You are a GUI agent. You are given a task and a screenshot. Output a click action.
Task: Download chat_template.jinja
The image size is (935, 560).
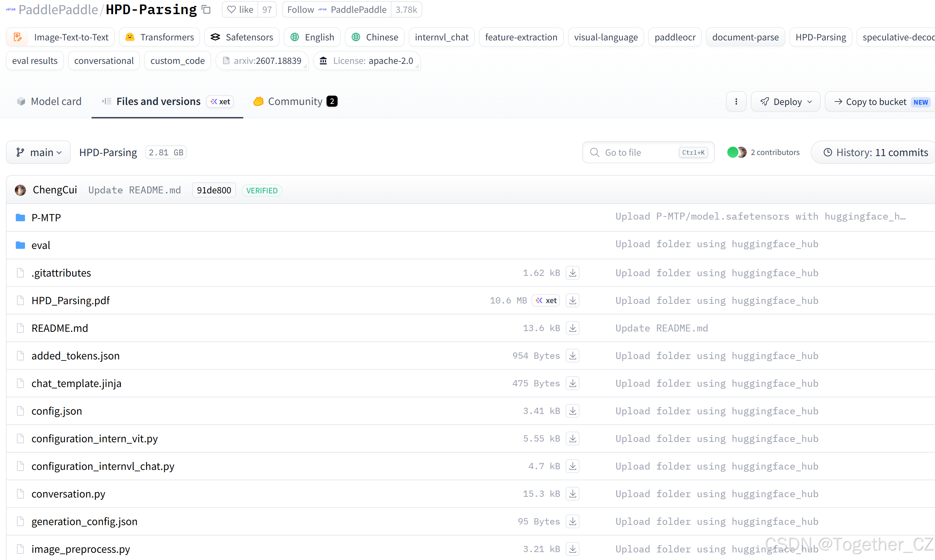pos(573,383)
